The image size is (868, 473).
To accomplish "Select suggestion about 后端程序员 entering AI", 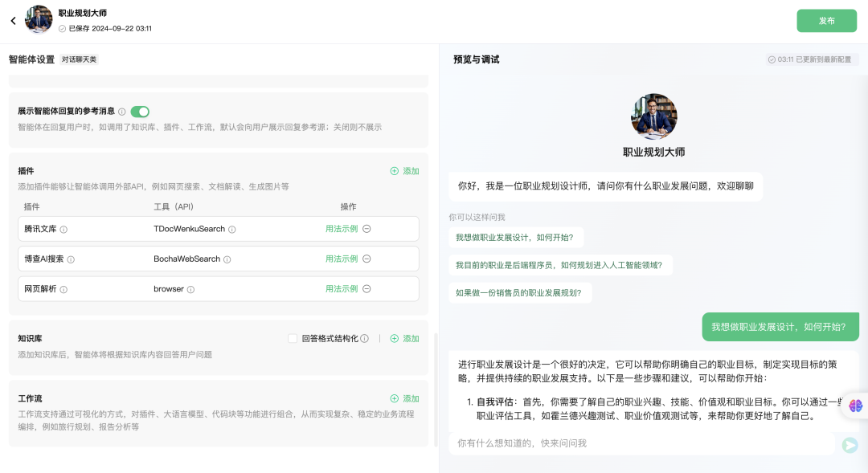I will [x=559, y=265].
